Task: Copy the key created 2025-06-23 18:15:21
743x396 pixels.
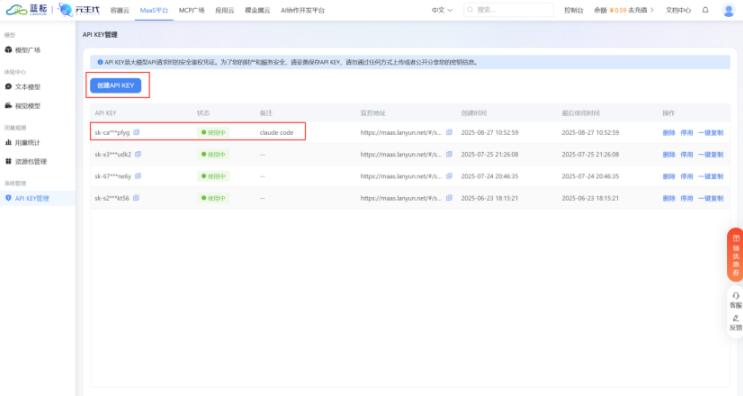Action: point(136,198)
